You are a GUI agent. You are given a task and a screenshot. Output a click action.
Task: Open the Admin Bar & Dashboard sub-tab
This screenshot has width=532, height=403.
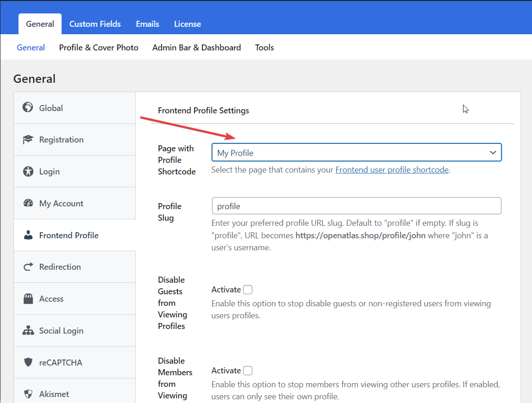[x=197, y=48]
